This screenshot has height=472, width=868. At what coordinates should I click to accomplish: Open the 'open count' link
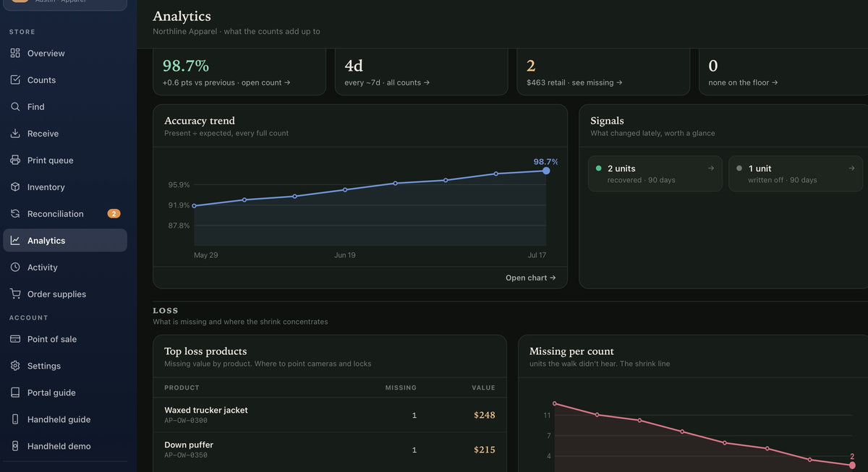(x=266, y=82)
